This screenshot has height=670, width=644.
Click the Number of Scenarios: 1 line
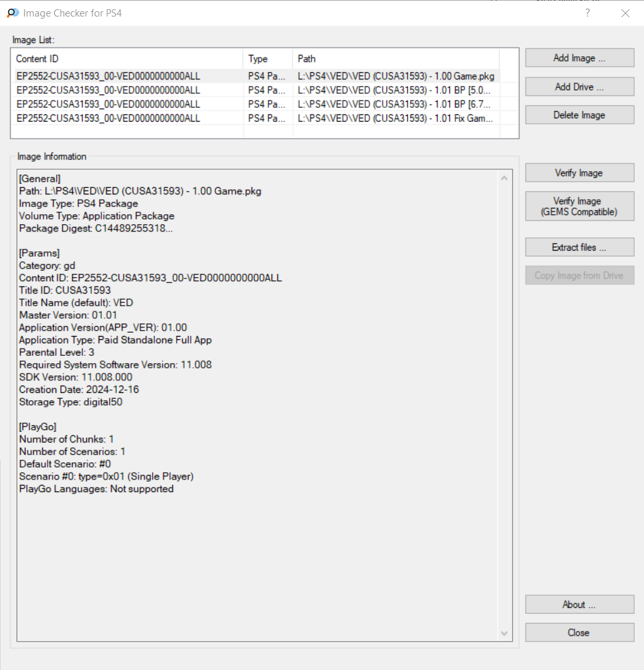72,451
